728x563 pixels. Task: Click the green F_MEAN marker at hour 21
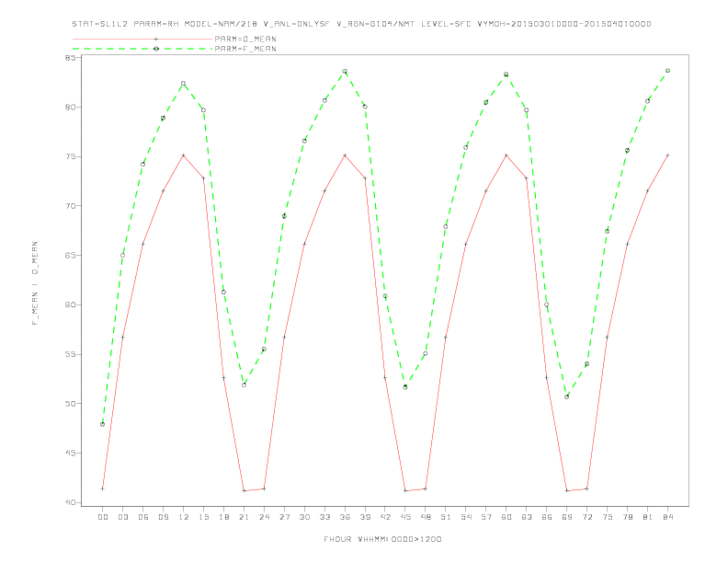pyautogui.click(x=245, y=385)
